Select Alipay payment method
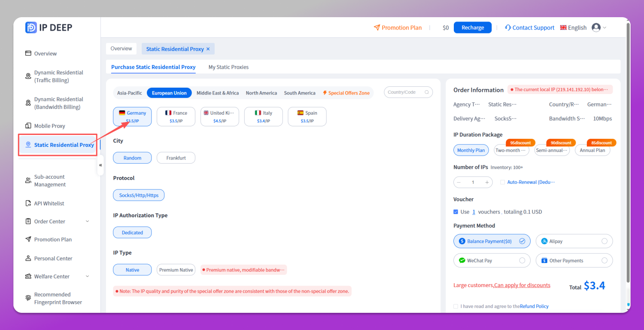This screenshot has width=644, height=330. (574, 241)
